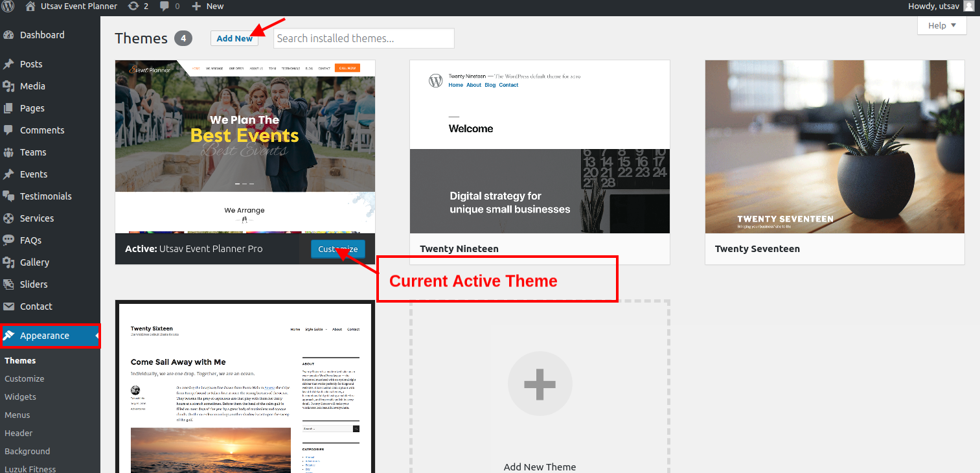Click the Contact envelope icon
This screenshot has width=980, height=473.
[8, 306]
